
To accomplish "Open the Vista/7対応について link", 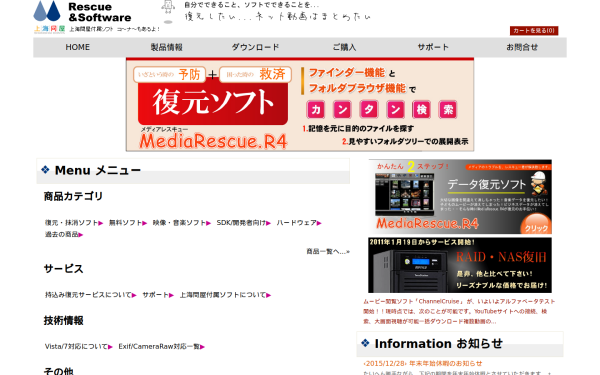I will [78, 347].
